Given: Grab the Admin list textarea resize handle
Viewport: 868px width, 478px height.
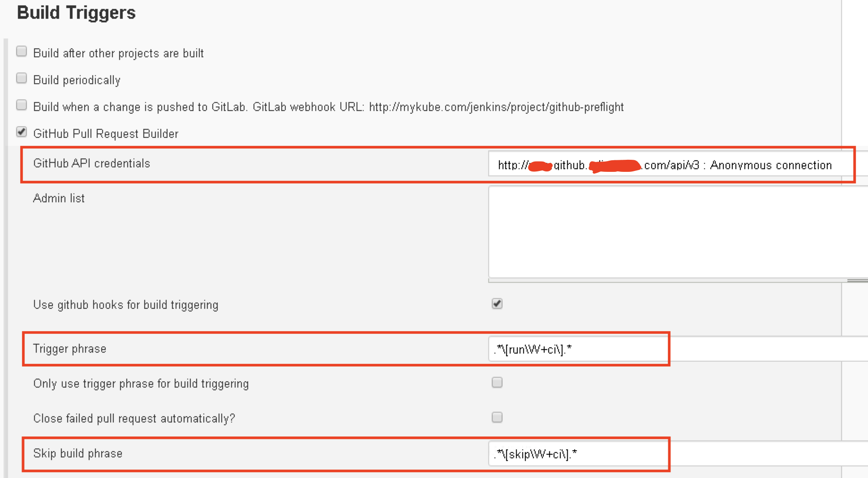Looking at the screenshot, I should click(857, 281).
